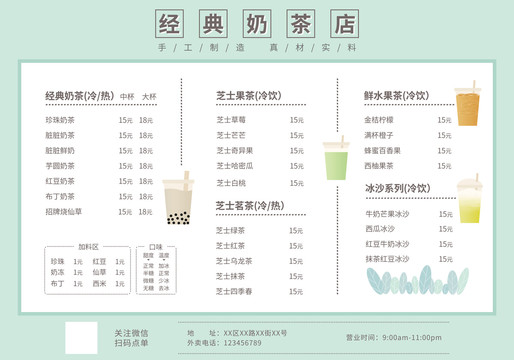Click the '牛奶芒果冰沙' menu item
This screenshot has width=514, height=360.
(387, 214)
